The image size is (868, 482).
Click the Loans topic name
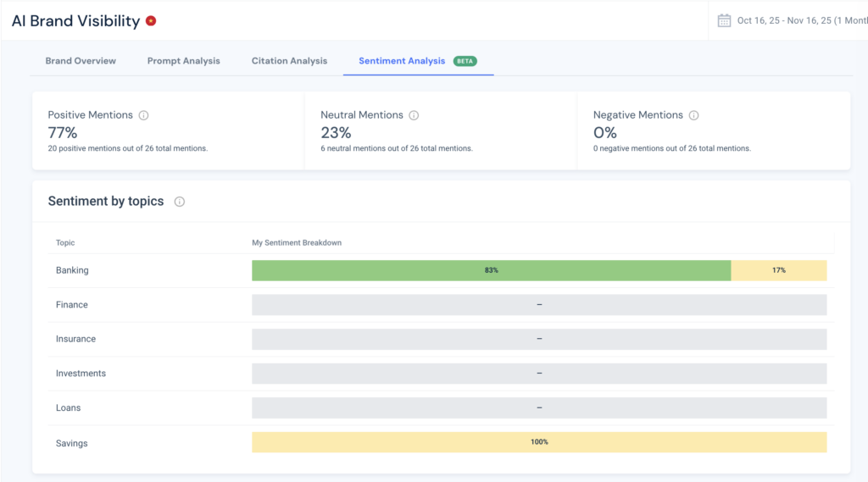click(69, 407)
